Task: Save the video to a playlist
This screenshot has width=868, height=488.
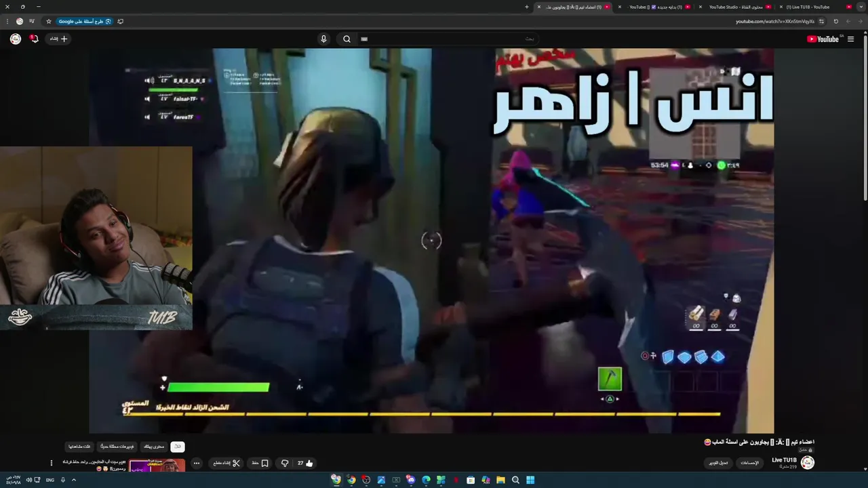Action: pyautogui.click(x=260, y=464)
